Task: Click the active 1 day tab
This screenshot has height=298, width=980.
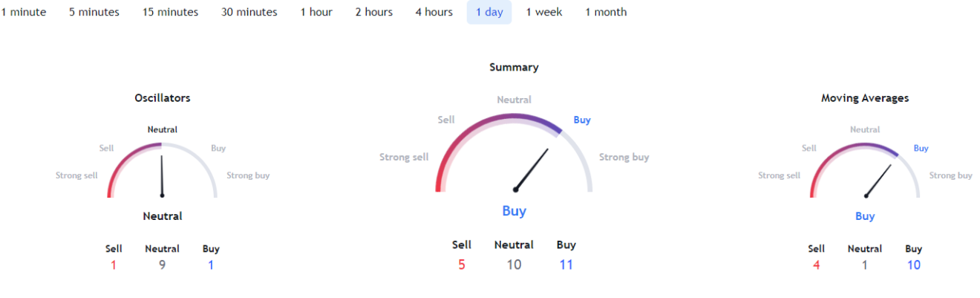Action: (x=489, y=12)
